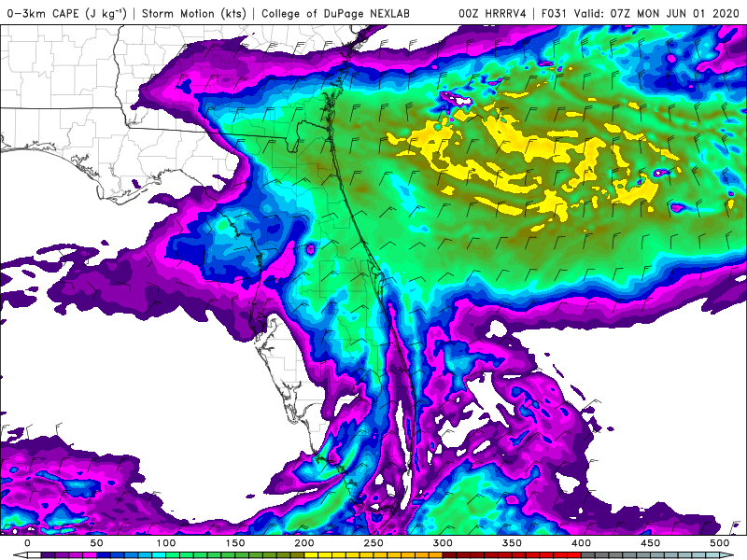Click the "500" color scale label

719,543
